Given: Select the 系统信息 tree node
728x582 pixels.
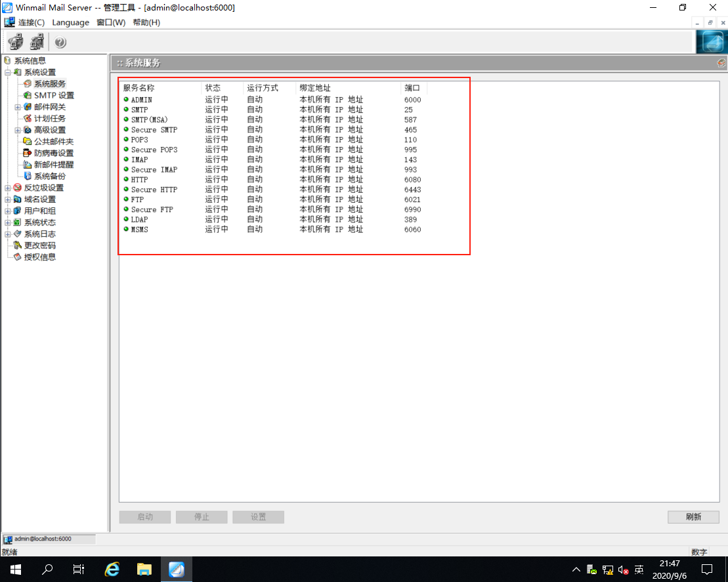Looking at the screenshot, I should 30,61.
